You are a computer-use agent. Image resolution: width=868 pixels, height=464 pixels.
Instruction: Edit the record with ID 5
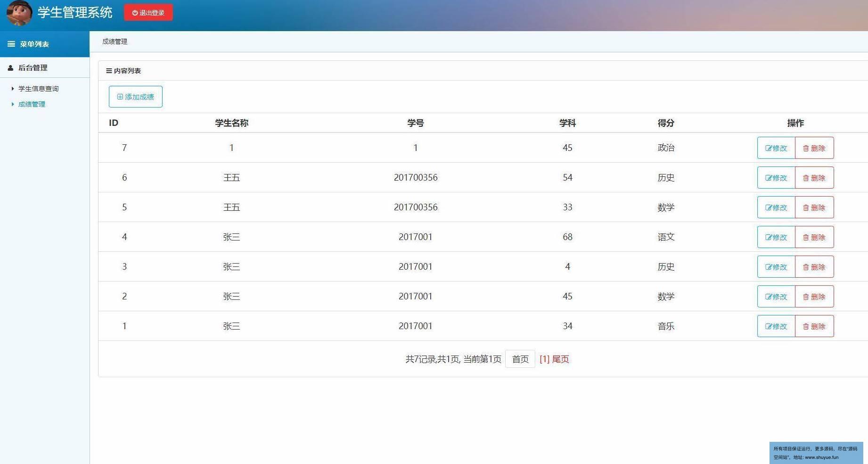pos(776,207)
